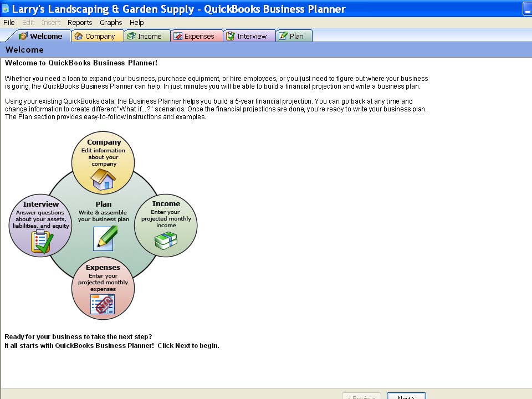Screen dimensions: 532x399
Task: Click 'Answer questions about your assets' text
Action: [40, 219]
